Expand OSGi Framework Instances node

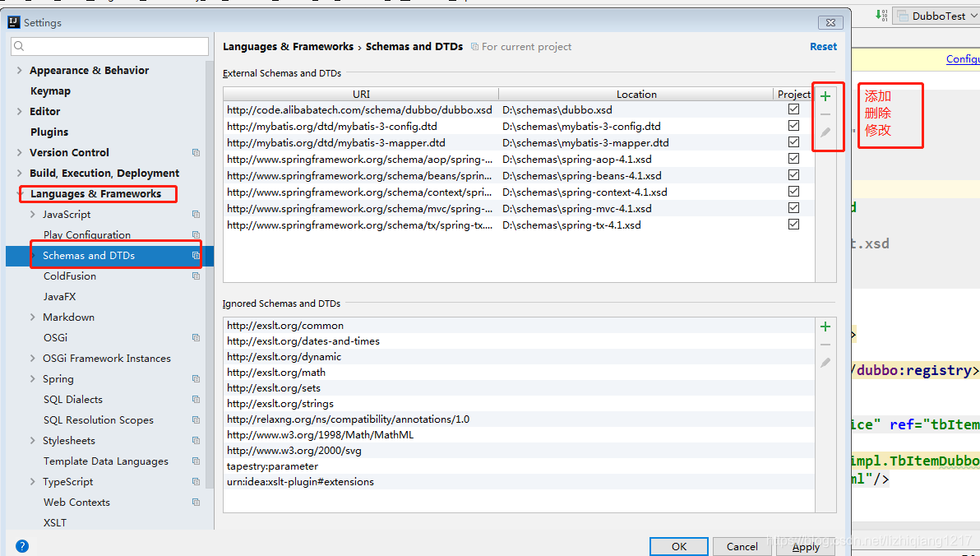tap(33, 359)
